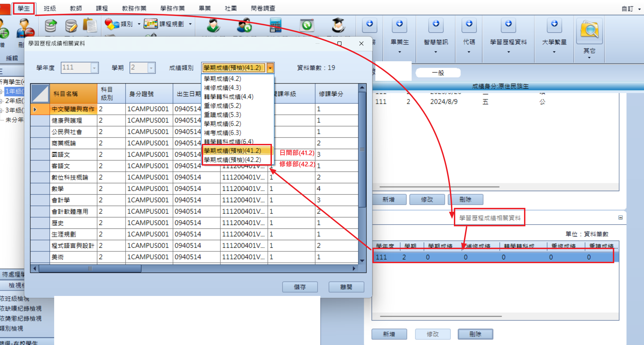Open the 其它 dropdown arrow under its label
The height and width of the screenshot is (345, 644).
pyautogui.click(x=589, y=57)
